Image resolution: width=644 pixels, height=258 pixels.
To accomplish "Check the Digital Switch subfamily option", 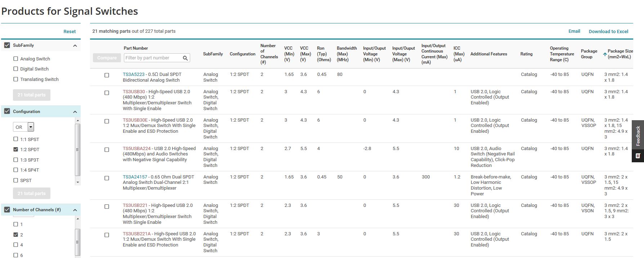I will [15, 69].
